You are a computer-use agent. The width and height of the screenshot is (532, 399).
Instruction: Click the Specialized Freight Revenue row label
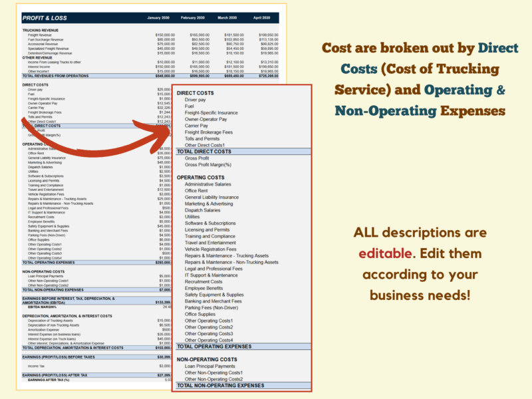(48, 49)
